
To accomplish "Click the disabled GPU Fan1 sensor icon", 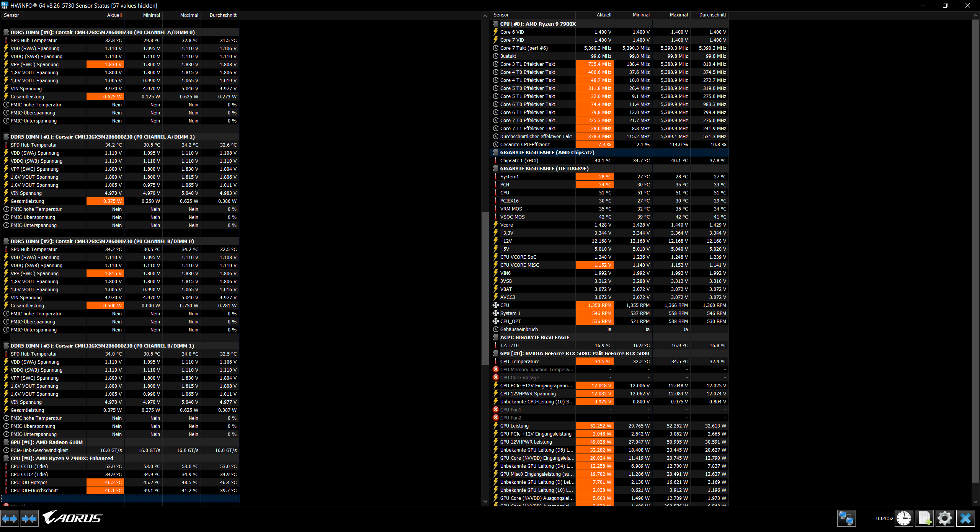I will [x=496, y=410].
